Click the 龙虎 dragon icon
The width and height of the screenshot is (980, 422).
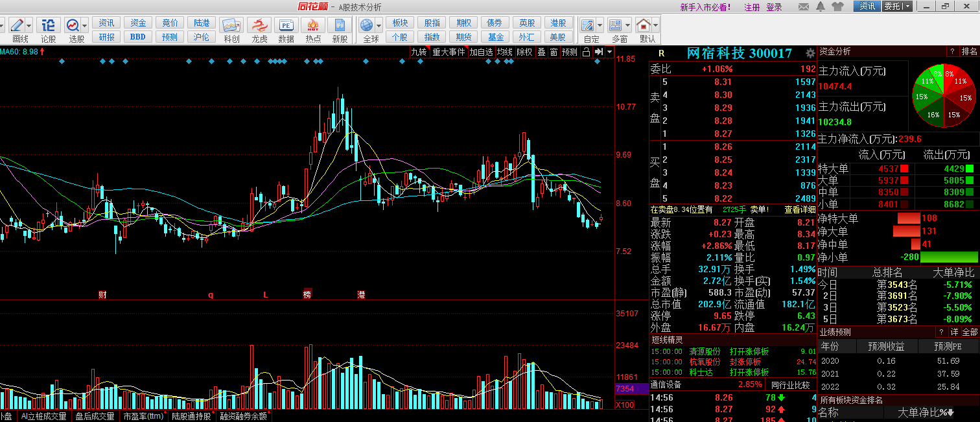259,30
